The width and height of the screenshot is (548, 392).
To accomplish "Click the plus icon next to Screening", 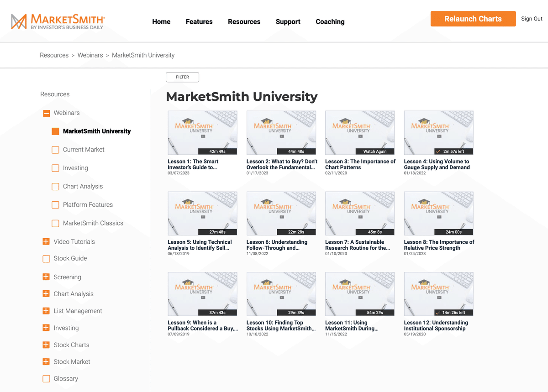I will point(46,277).
